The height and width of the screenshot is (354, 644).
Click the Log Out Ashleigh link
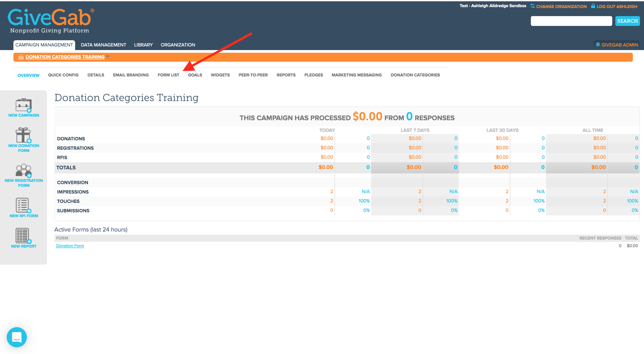[x=617, y=6]
